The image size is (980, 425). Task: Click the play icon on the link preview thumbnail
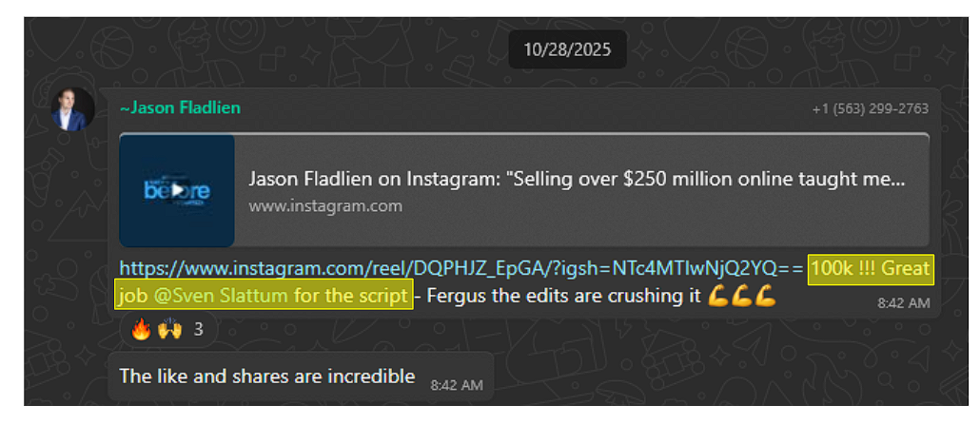point(179,190)
